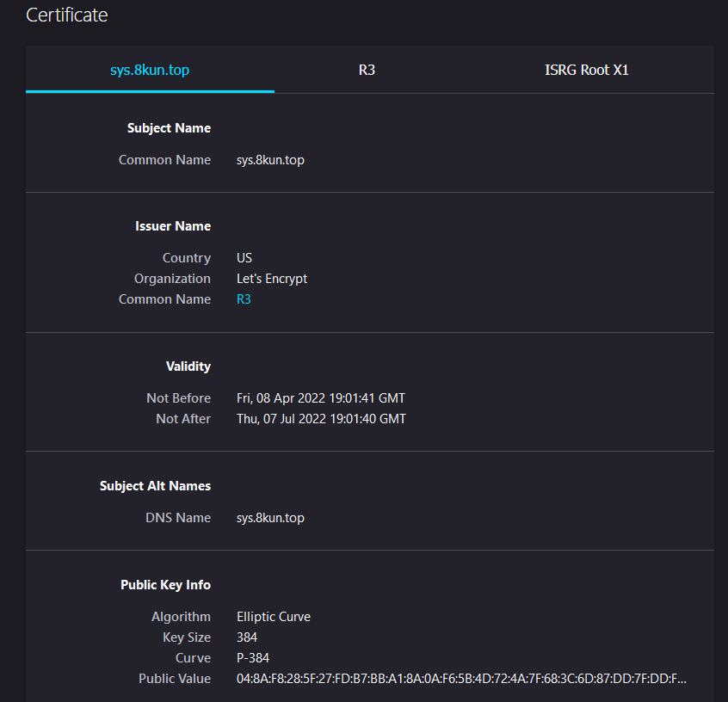Select the sys.8kun.top certificate tab
The image size is (728, 702).
click(x=150, y=70)
